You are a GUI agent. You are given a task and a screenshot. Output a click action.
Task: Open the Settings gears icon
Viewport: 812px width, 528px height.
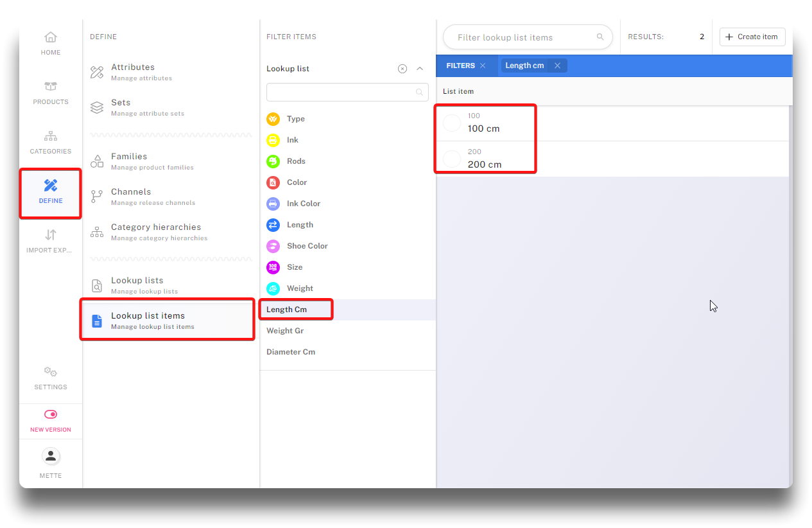[x=51, y=372]
